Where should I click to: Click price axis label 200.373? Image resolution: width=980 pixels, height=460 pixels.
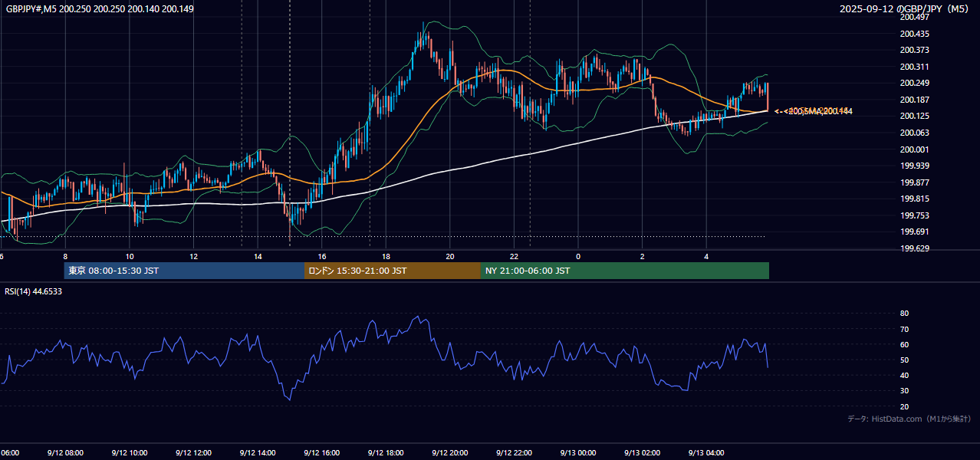pyautogui.click(x=914, y=51)
